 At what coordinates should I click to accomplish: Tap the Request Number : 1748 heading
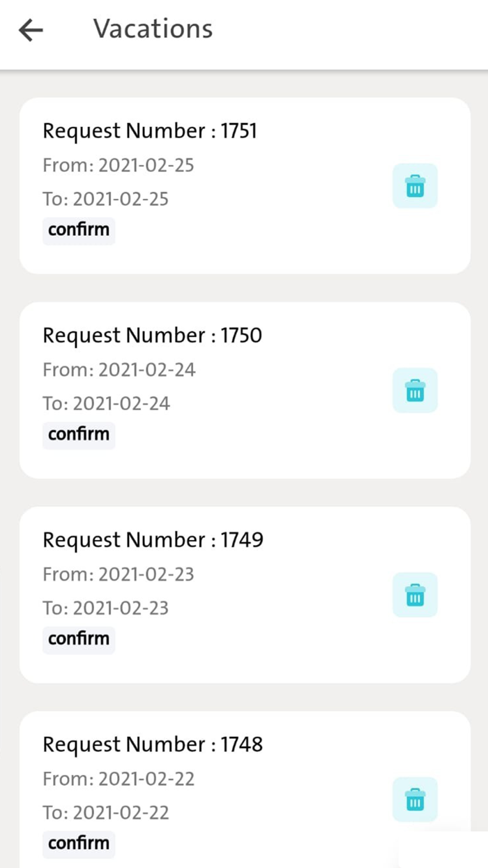tap(153, 744)
